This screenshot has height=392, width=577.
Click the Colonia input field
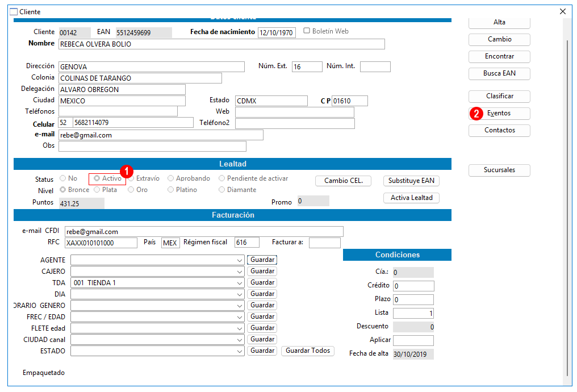[140, 78]
